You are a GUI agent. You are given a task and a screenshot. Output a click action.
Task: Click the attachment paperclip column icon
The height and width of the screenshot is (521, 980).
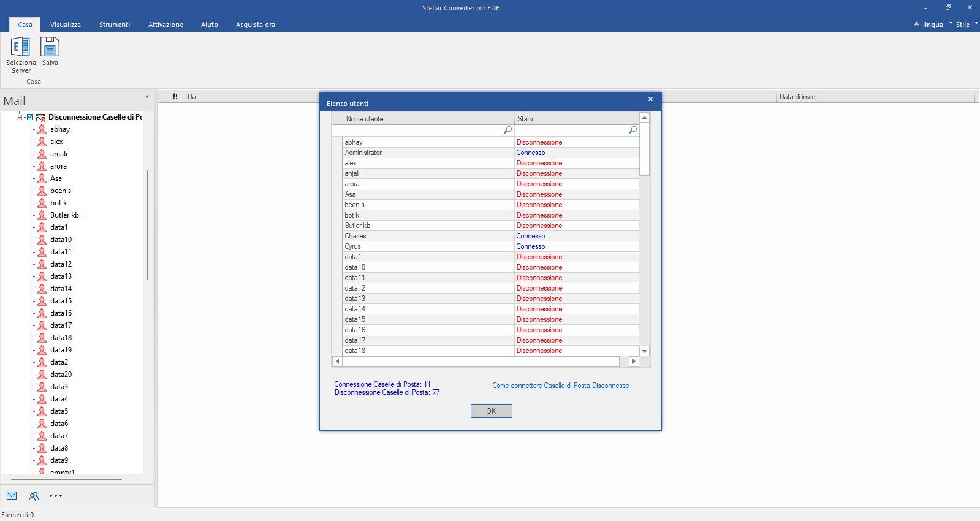pos(175,96)
